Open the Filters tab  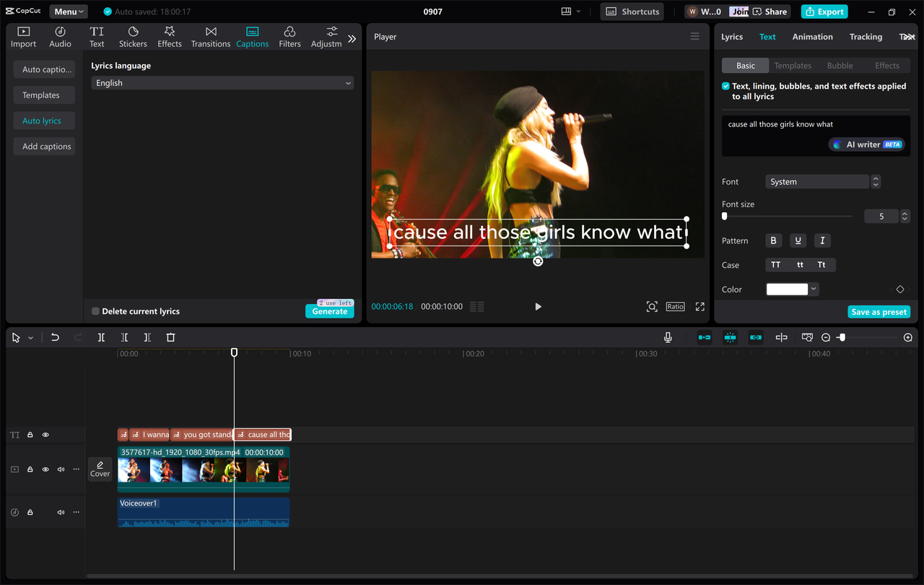pyautogui.click(x=289, y=37)
